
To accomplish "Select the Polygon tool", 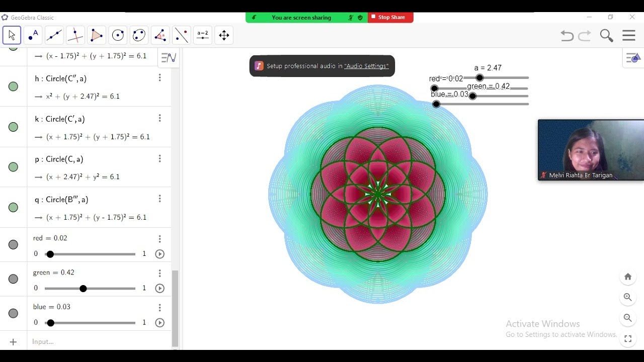I will coord(97,35).
